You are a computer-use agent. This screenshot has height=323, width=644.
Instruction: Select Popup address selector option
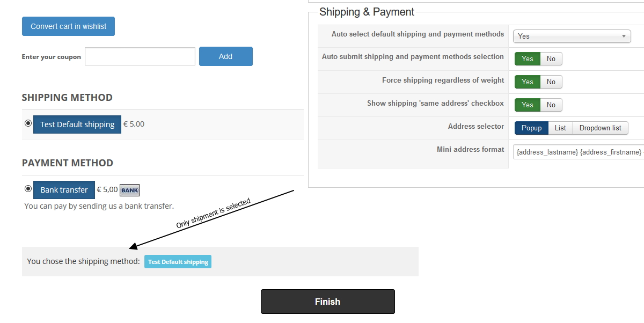pos(531,128)
